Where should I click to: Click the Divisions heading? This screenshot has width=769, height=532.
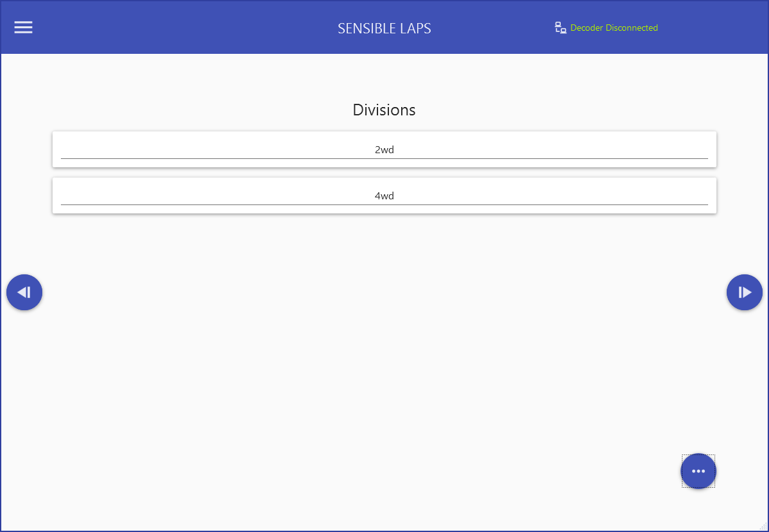pos(384,110)
